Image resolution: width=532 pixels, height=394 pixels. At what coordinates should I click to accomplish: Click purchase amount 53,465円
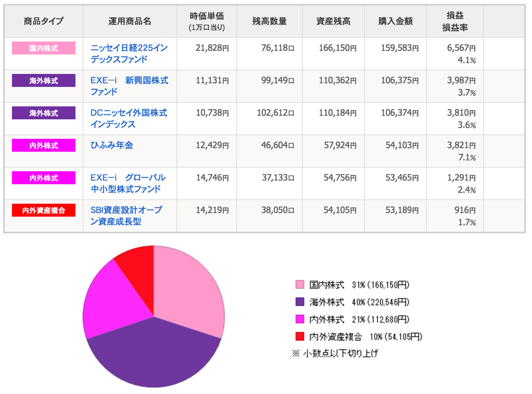402,178
